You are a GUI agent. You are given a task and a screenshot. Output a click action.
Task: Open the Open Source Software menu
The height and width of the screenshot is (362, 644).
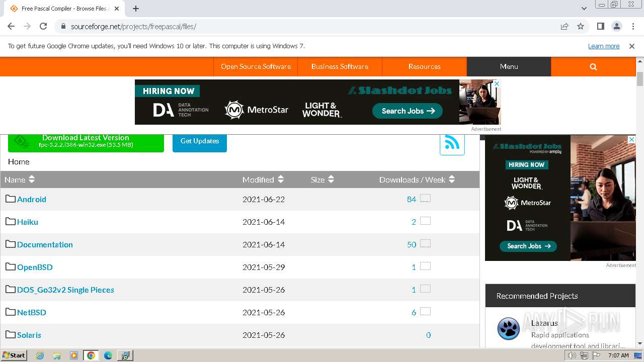[x=256, y=66]
